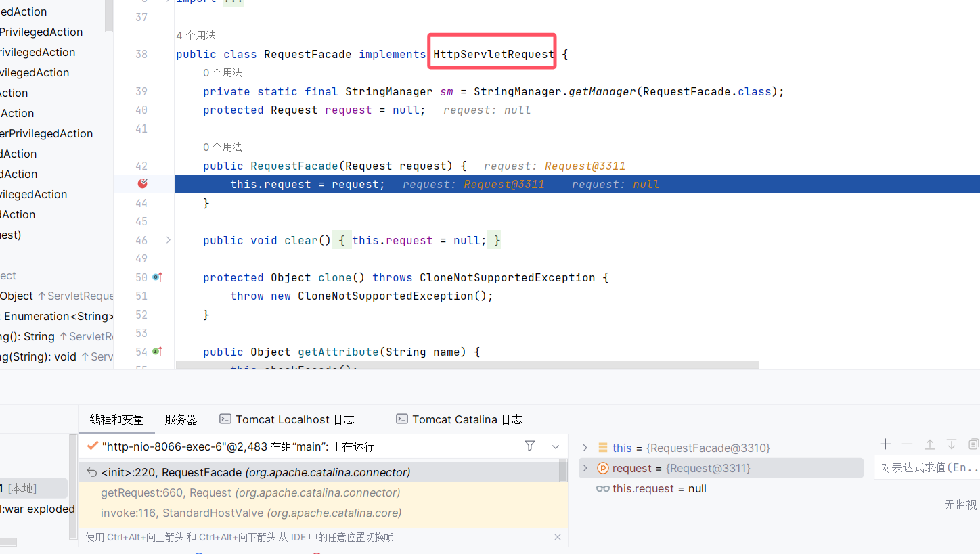Open the thread selector dropdown arrow

click(x=556, y=446)
